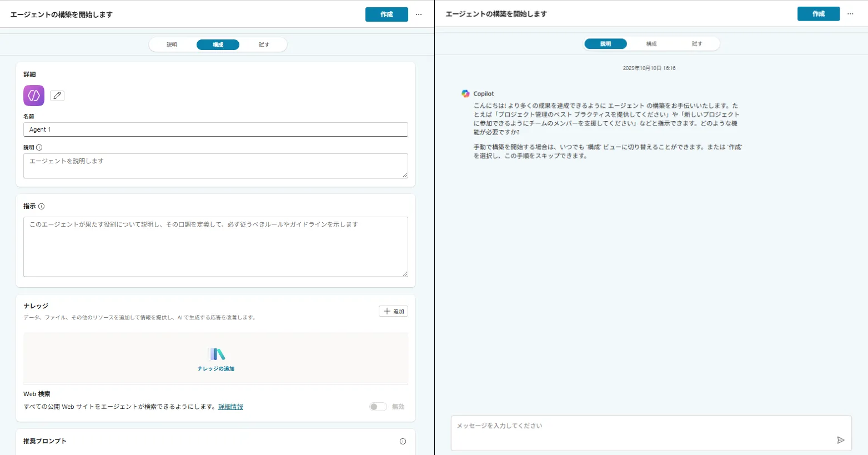Switch to 構成 tab in the Copilot chat view
This screenshot has width=868, height=455.
pos(651,44)
